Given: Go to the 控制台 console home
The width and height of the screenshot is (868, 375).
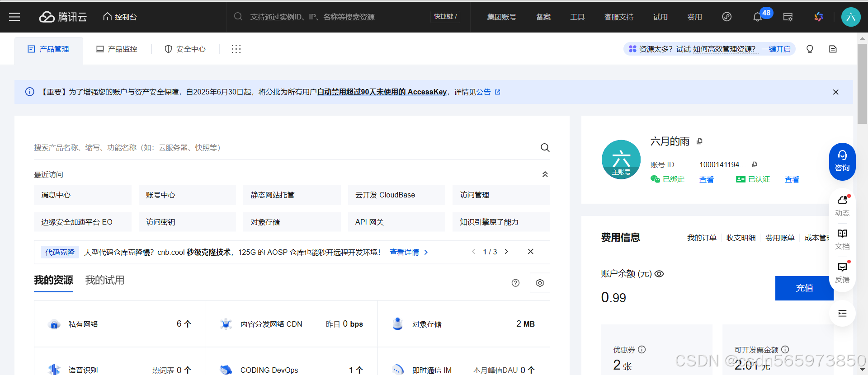Looking at the screenshot, I should click(x=120, y=17).
